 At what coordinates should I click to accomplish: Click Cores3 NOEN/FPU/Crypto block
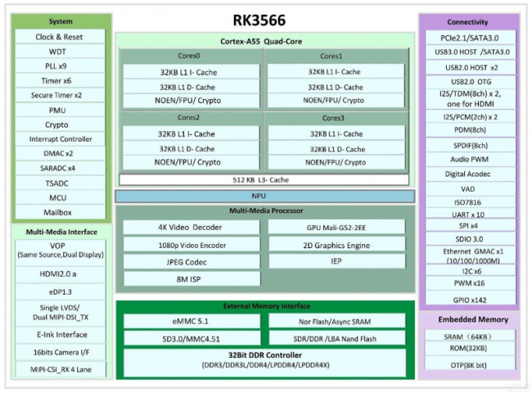click(x=336, y=162)
